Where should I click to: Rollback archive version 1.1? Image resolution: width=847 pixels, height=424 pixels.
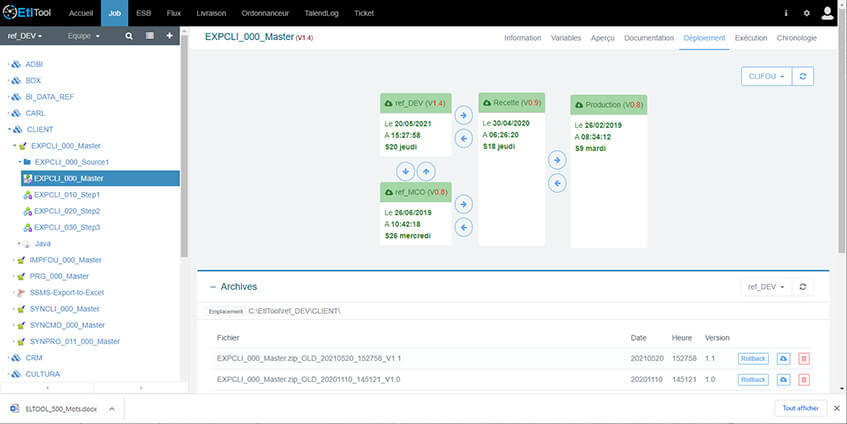coord(753,359)
